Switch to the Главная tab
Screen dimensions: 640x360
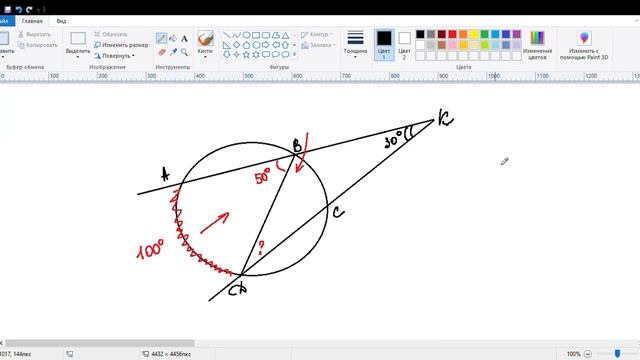click(x=32, y=21)
